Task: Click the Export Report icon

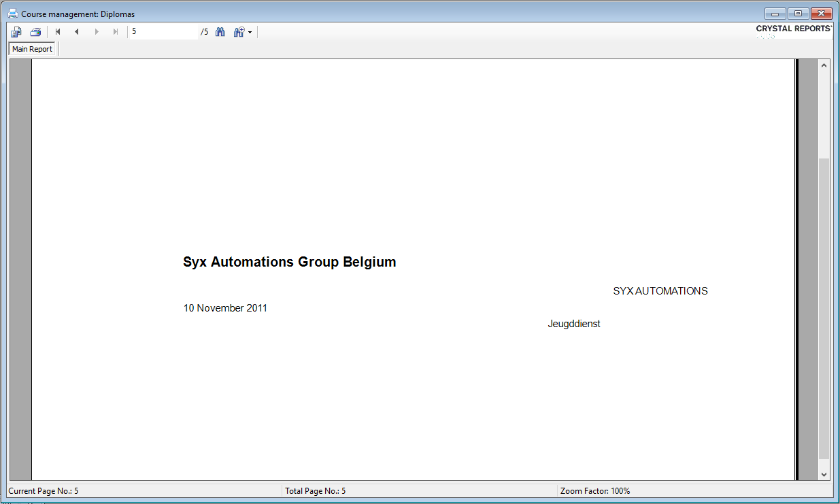Action: (x=16, y=32)
